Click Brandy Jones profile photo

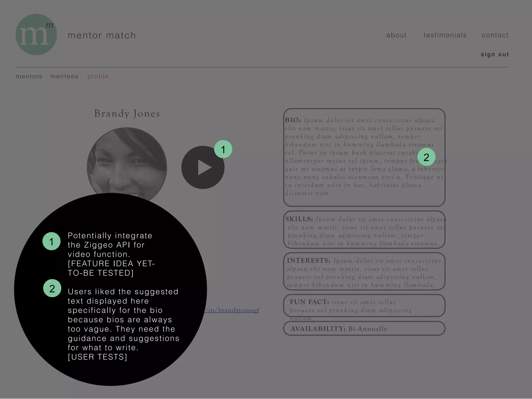[127, 161]
